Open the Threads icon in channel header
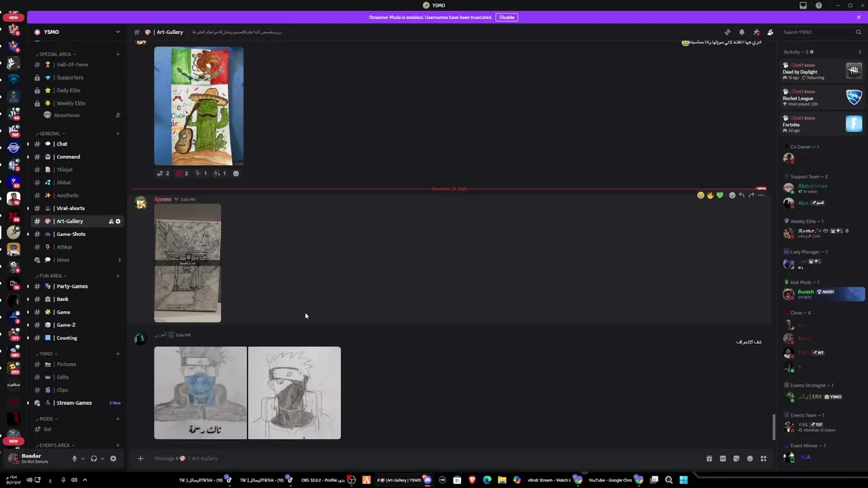 [x=728, y=32]
